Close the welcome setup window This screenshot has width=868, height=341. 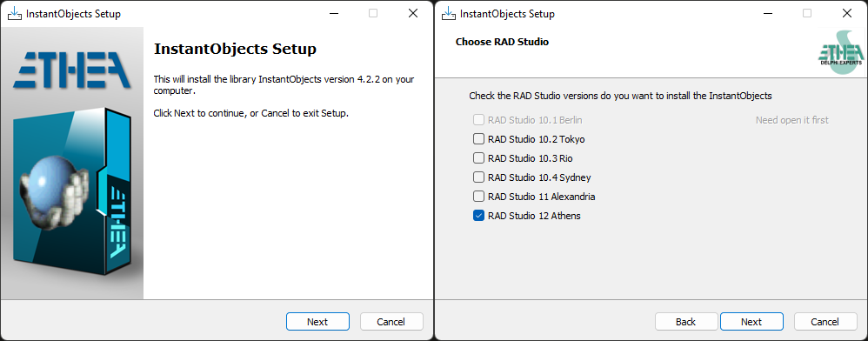coord(413,13)
